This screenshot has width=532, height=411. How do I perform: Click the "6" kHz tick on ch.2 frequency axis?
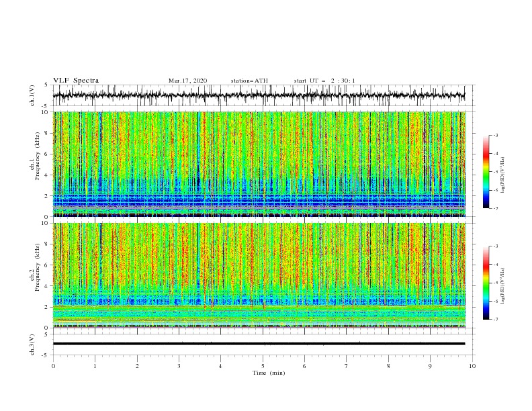pos(46,265)
